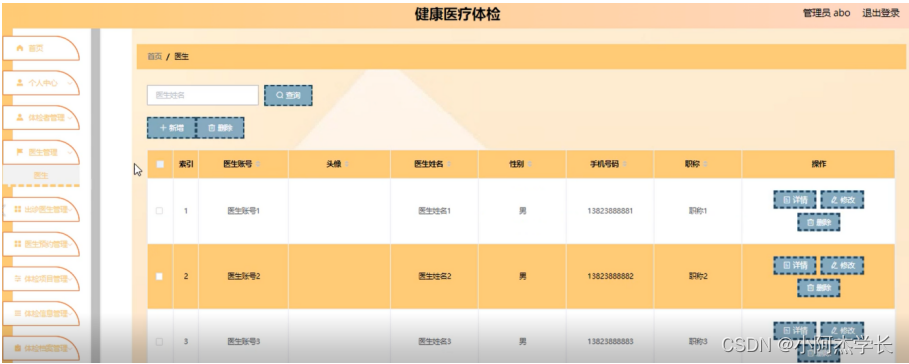Image resolution: width=909 pixels, height=364 pixels.
Task: Click 退出登录 to log out
Action: point(881,13)
